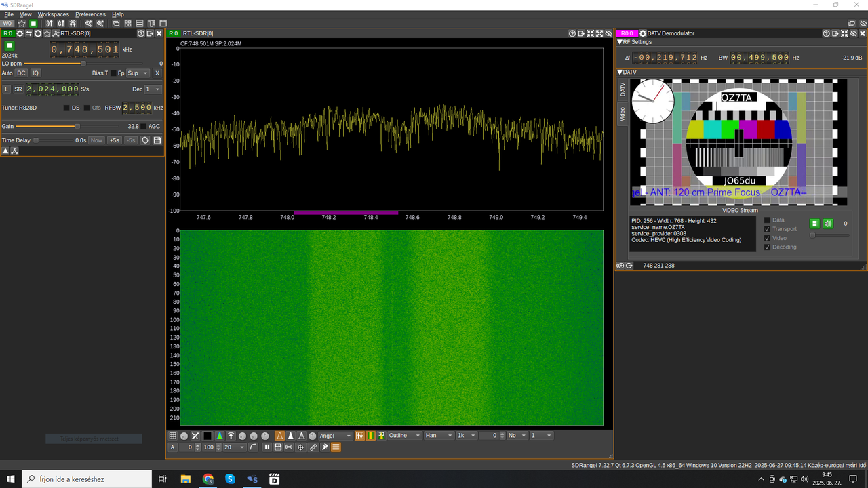Click the Windows taskbar search box

pyautogui.click(x=87, y=479)
